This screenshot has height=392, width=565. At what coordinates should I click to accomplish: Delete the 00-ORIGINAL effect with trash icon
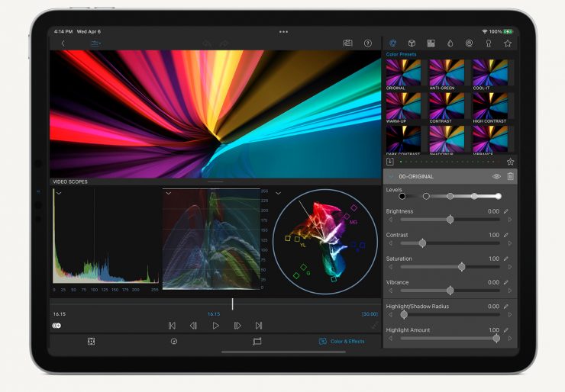510,176
